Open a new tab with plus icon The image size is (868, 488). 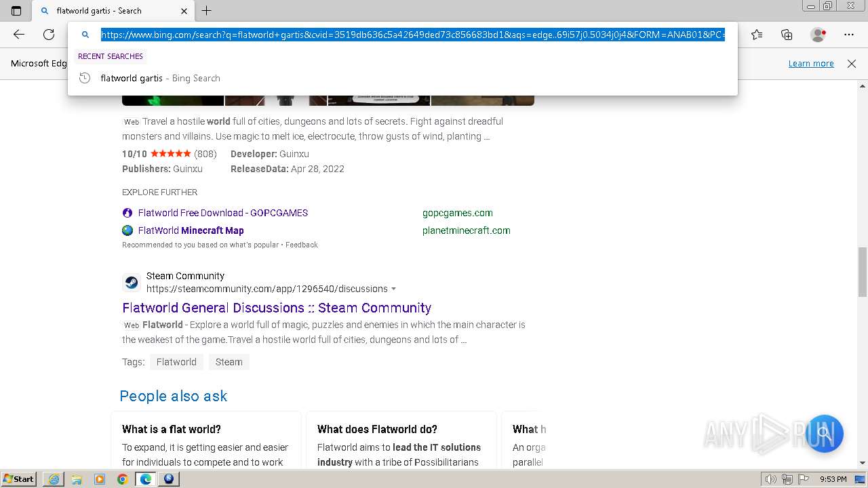207,11
